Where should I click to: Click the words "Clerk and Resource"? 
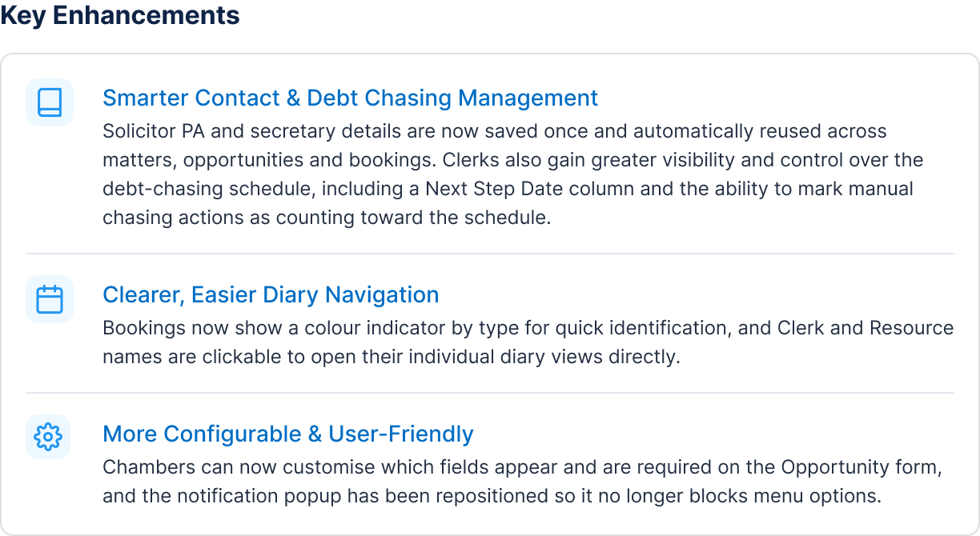[x=864, y=328]
